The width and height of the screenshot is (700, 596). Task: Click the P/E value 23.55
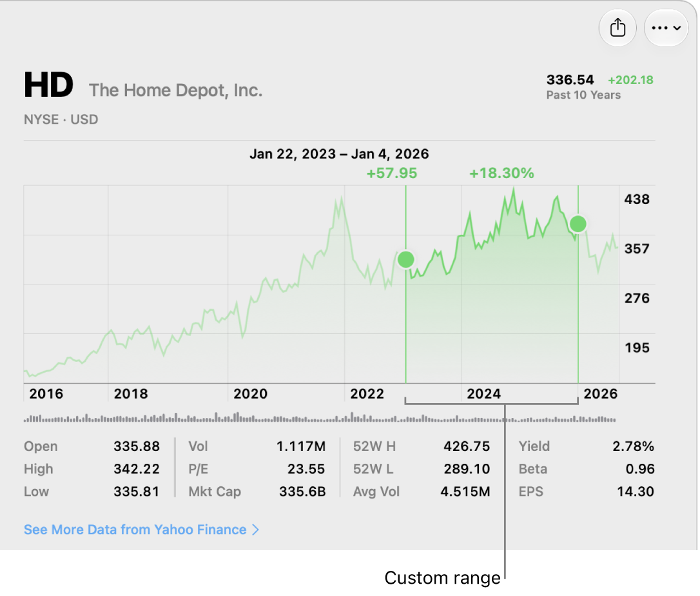[306, 469]
